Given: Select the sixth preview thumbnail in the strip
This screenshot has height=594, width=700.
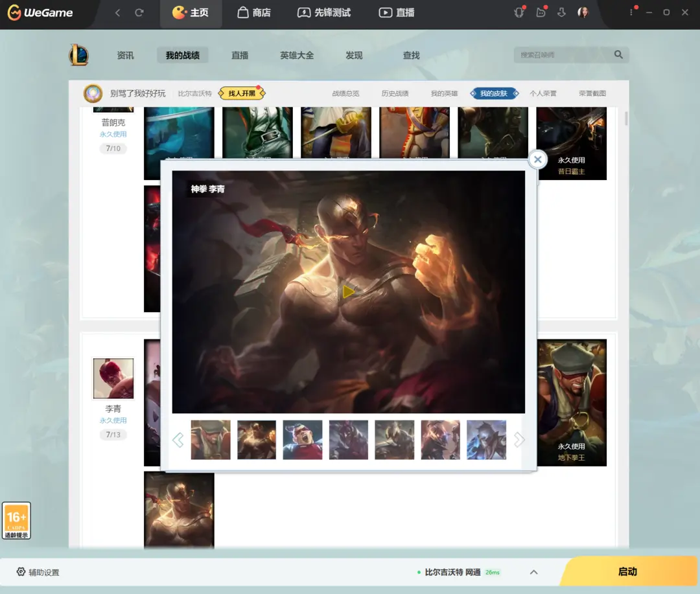Looking at the screenshot, I should 441,440.
